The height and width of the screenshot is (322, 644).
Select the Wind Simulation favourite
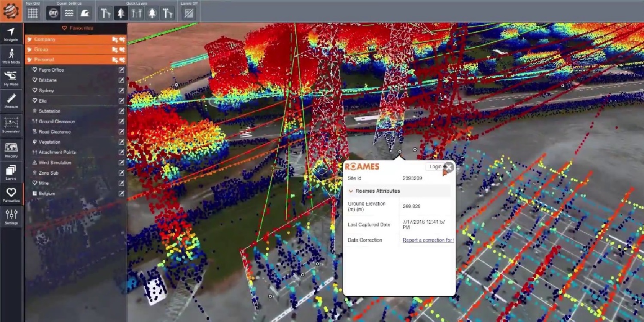[55, 163]
